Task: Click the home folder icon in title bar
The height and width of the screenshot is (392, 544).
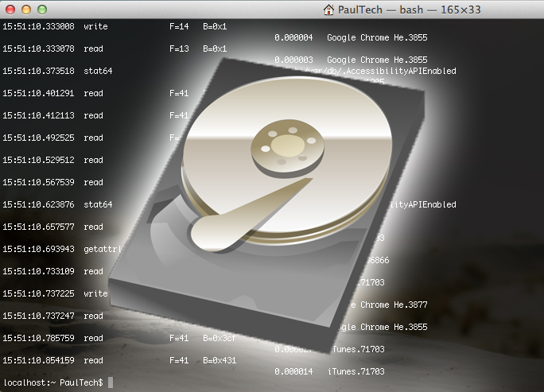Action: coord(328,10)
